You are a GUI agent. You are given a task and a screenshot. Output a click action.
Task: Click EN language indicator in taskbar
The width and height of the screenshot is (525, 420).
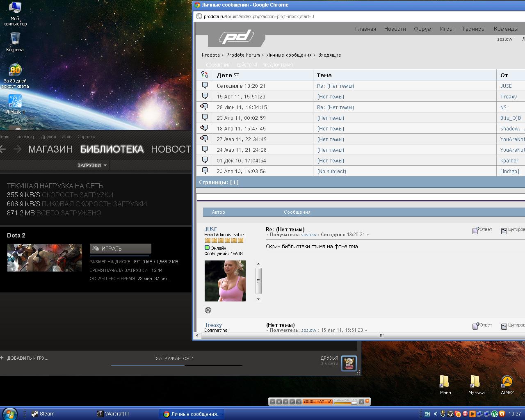click(x=427, y=414)
